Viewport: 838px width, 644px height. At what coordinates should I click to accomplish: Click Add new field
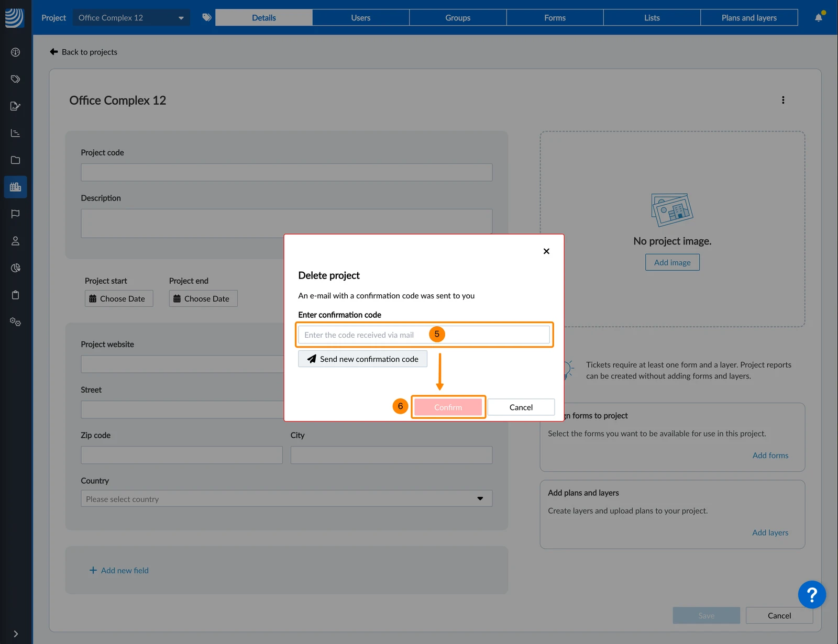(x=119, y=570)
